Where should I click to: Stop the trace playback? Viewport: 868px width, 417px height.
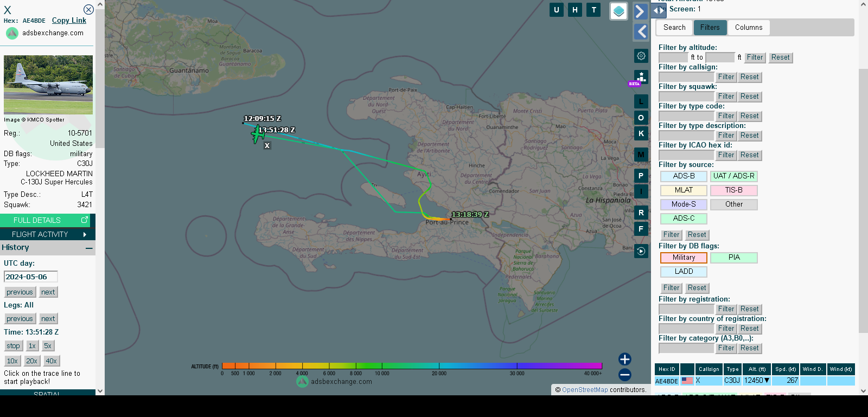pos(13,346)
